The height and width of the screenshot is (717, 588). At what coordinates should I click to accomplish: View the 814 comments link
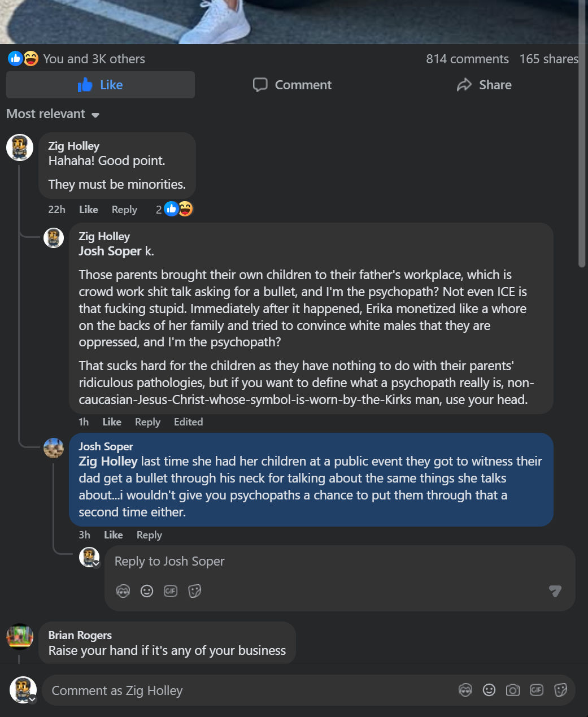click(x=467, y=59)
